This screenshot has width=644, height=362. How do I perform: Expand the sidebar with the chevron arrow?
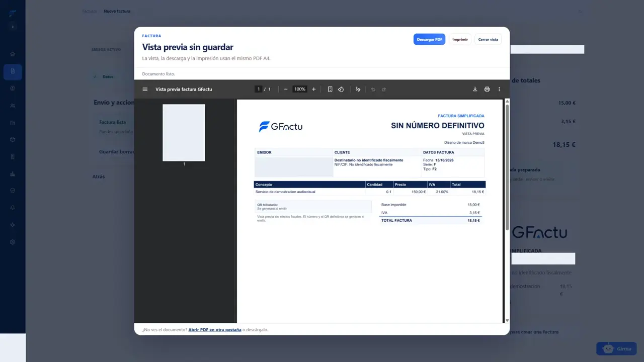[x=13, y=27]
